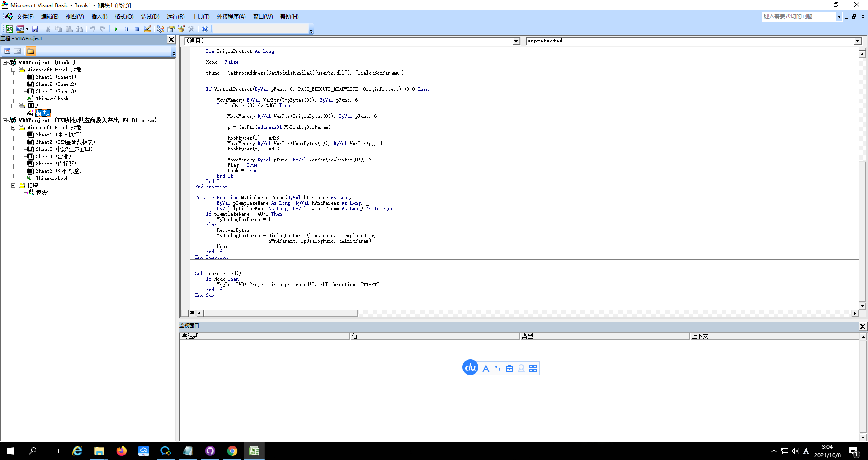Open the Baidu IME toolbox grid icon
The width and height of the screenshot is (868, 460).
click(533, 368)
